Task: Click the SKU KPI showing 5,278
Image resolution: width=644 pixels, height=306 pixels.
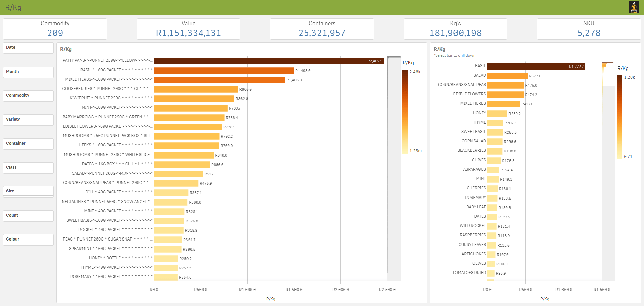Action: click(589, 29)
